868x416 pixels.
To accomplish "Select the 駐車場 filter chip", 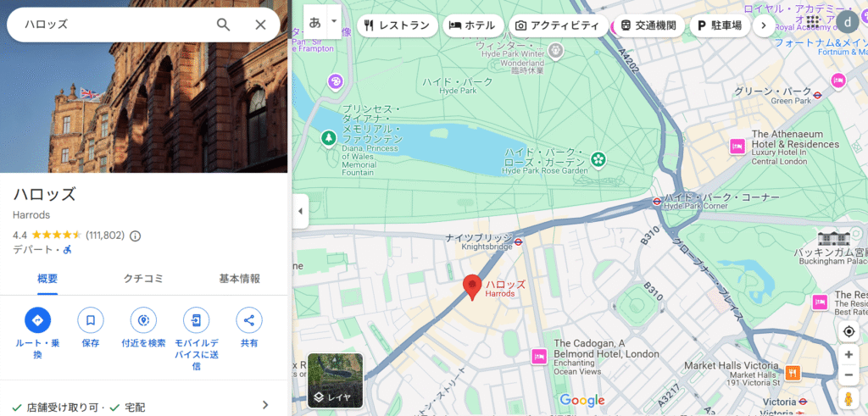I will point(720,25).
